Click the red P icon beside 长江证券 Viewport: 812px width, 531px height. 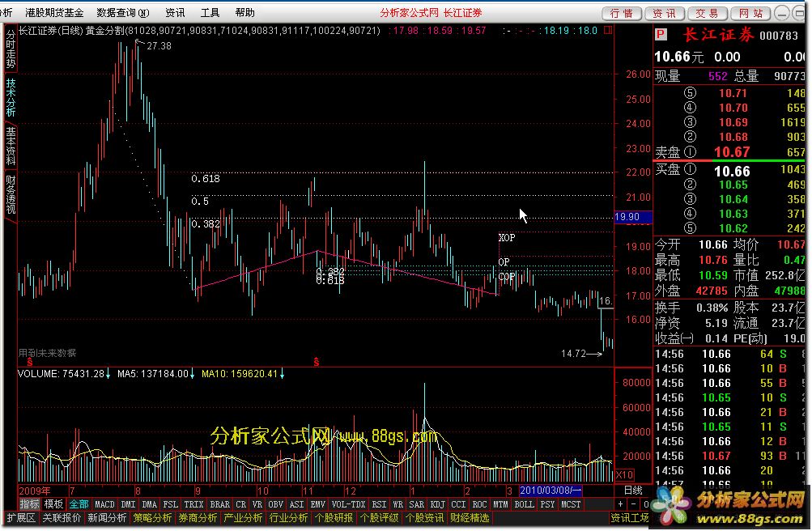tap(661, 35)
